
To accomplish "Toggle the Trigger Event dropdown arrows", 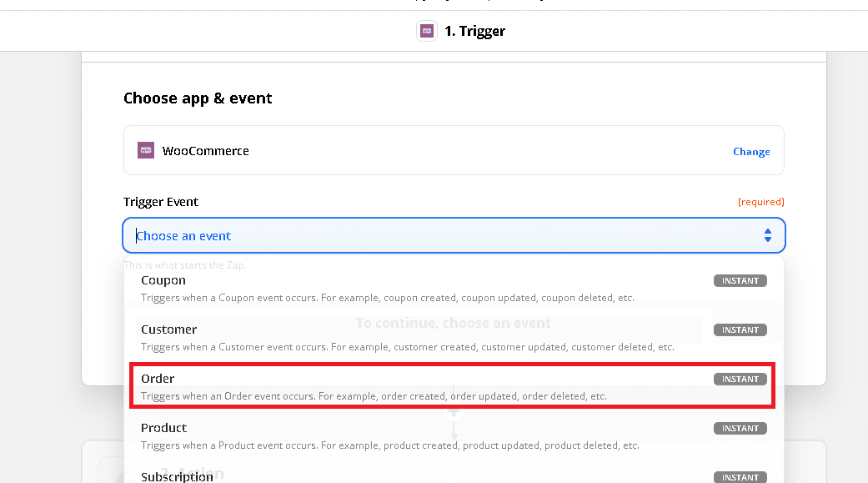I will coord(767,236).
